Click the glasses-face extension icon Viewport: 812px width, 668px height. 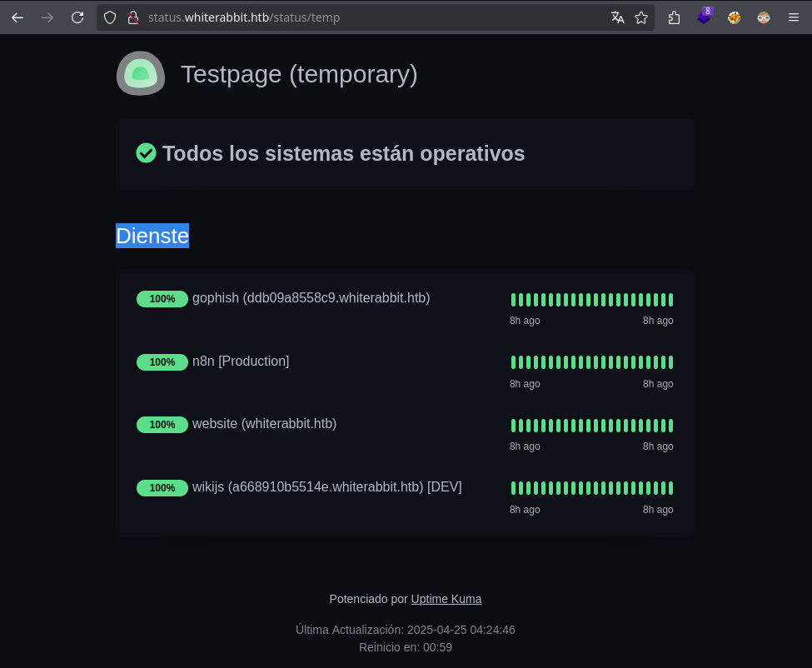(764, 17)
